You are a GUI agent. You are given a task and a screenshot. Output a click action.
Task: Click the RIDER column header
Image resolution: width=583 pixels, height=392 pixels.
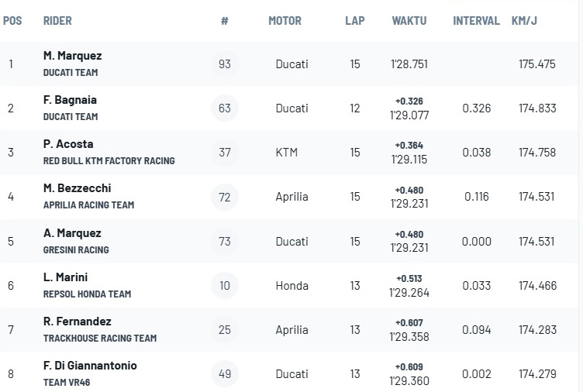tap(57, 21)
